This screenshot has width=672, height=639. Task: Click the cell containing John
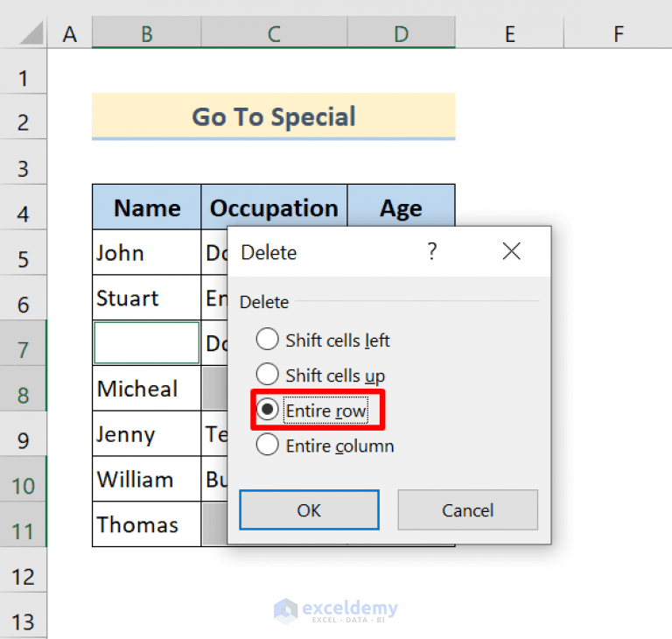[147, 252]
